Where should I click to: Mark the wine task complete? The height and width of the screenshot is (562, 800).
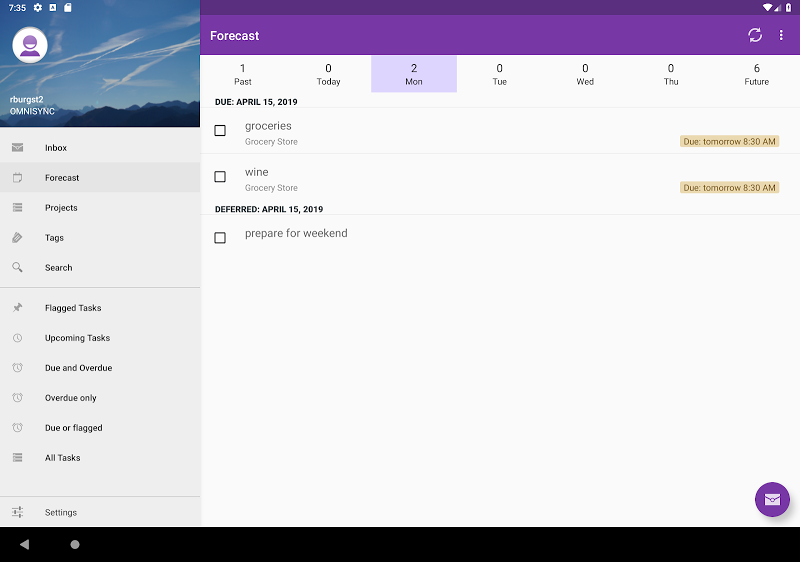click(220, 177)
